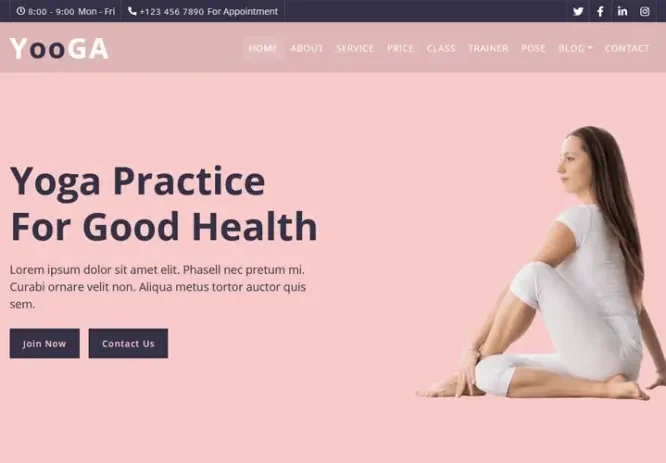
Task: Open the Facebook social icon
Action: (600, 11)
